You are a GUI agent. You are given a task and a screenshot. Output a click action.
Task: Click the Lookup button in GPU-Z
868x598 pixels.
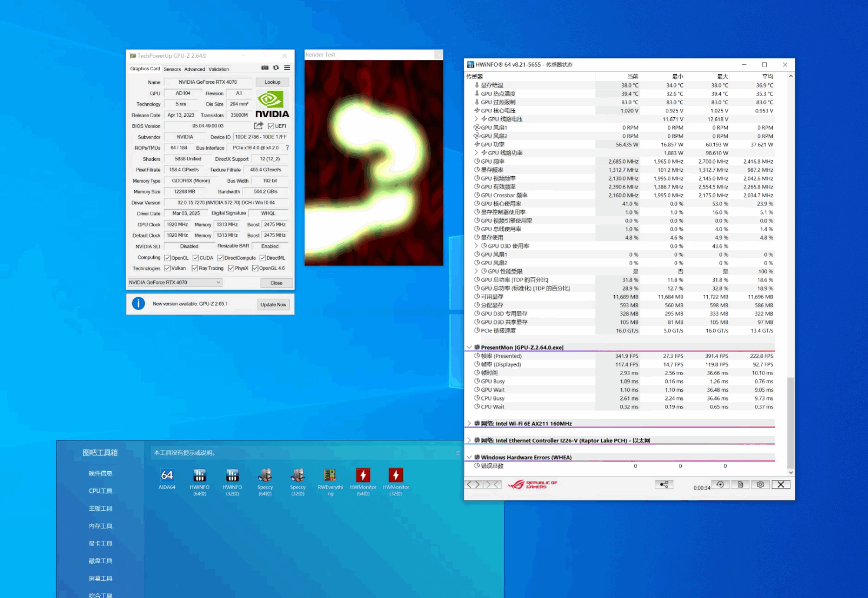[x=272, y=82]
